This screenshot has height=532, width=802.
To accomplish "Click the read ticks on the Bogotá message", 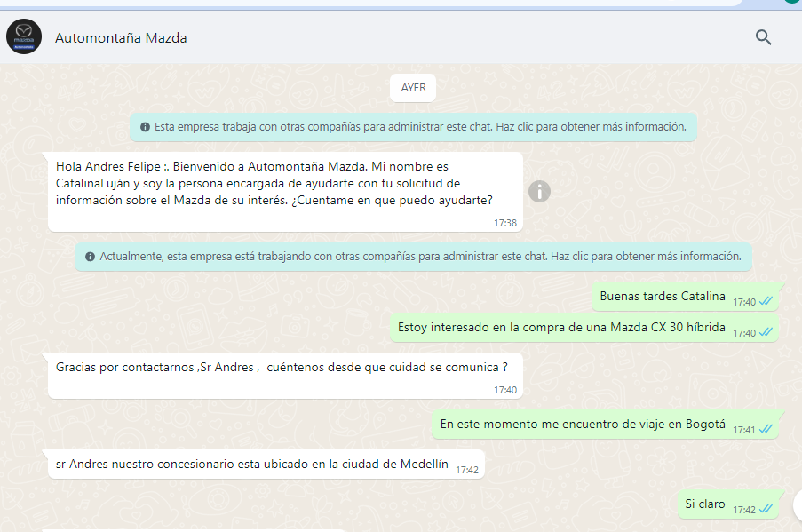I will point(766,429).
